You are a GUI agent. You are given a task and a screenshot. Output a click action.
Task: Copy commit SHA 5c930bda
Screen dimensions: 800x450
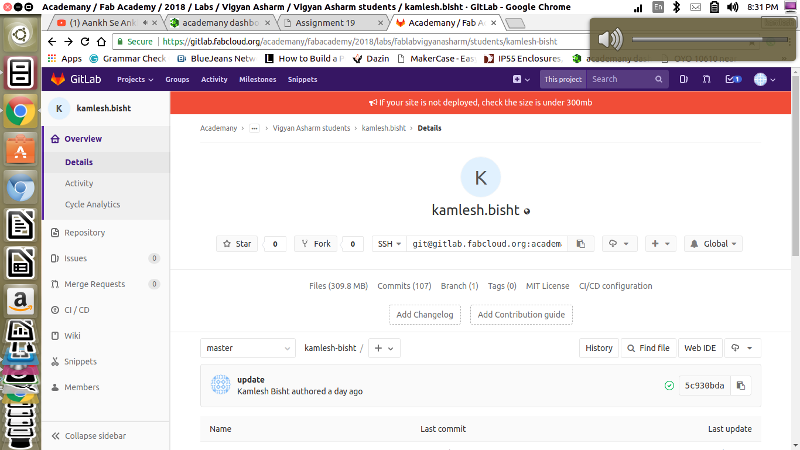click(741, 386)
